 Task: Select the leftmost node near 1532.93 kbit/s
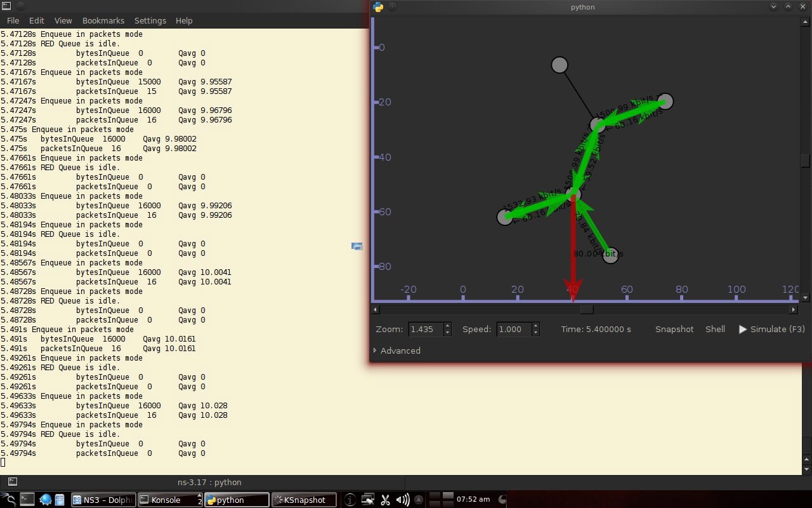click(x=504, y=217)
